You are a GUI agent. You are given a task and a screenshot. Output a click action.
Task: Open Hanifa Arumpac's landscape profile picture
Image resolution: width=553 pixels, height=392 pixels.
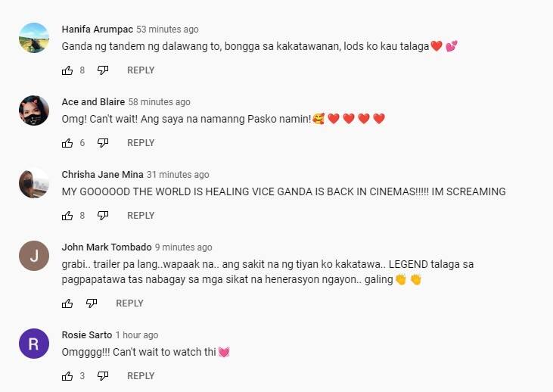(34, 38)
